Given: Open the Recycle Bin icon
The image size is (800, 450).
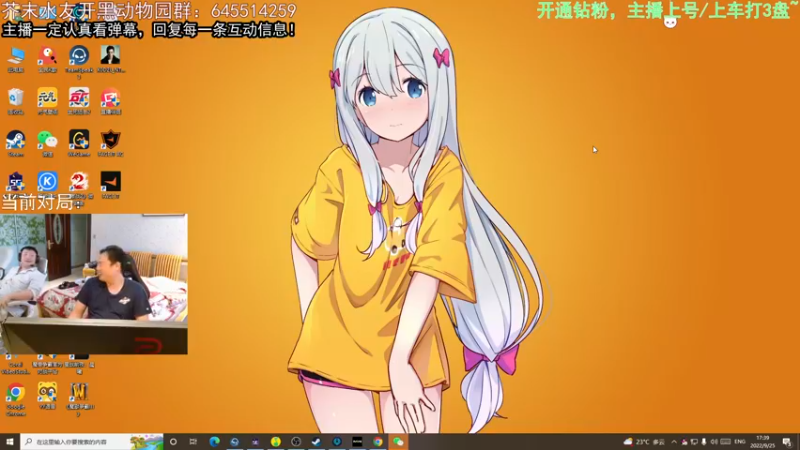Looking at the screenshot, I should (x=16, y=97).
